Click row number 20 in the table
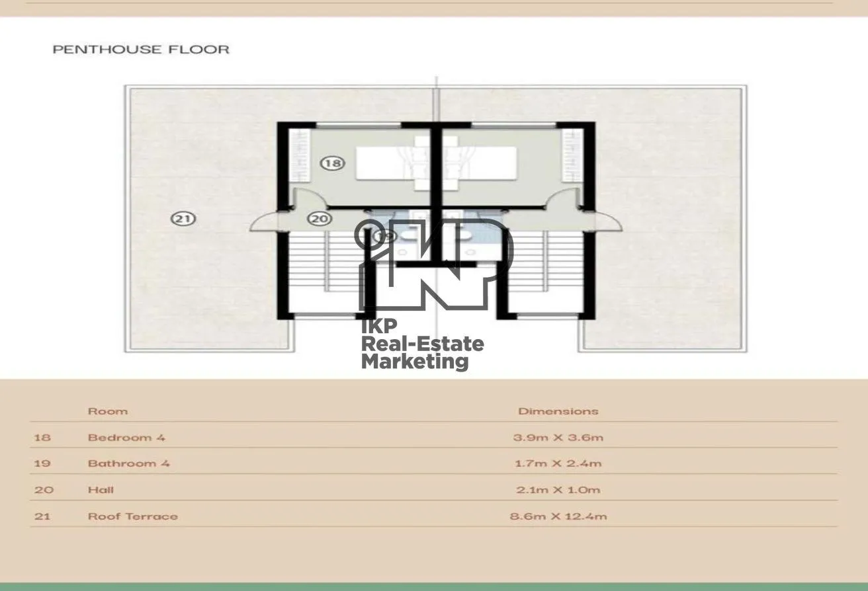The width and height of the screenshot is (868, 591). coord(43,490)
